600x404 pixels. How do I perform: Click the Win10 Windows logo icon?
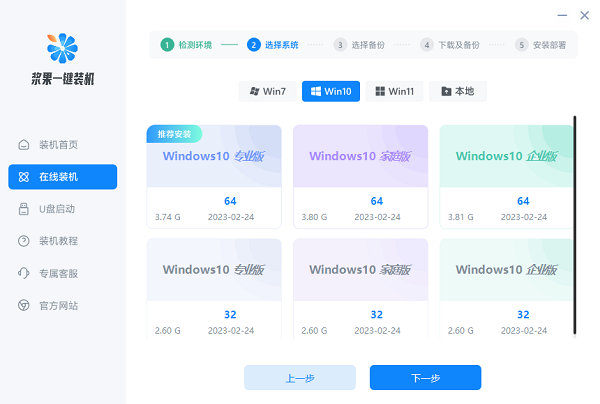(x=316, y=91)
